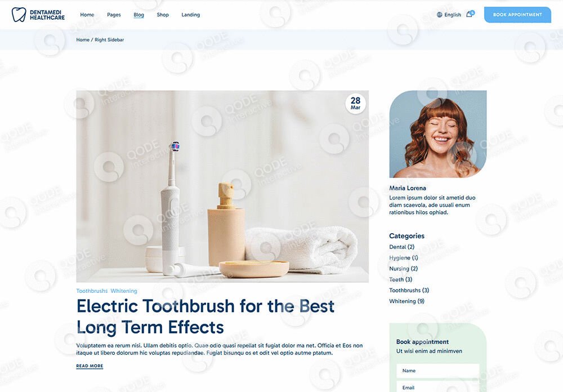Select the Dental (2) category
The width and height of the screenshot is (563, 392).
402,247
